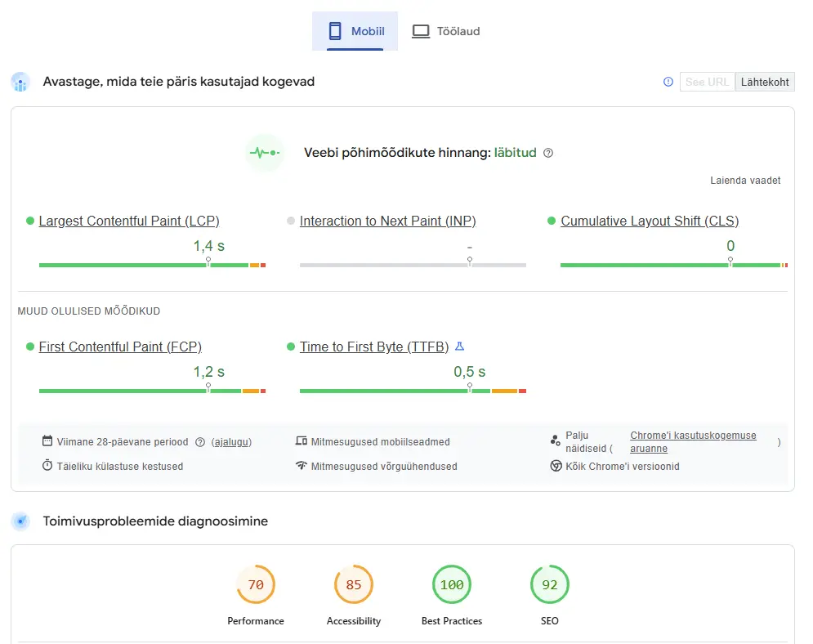813x644 pixels.
Task: Switch to the Mobiil tab
Action: (x=355, y=31)
